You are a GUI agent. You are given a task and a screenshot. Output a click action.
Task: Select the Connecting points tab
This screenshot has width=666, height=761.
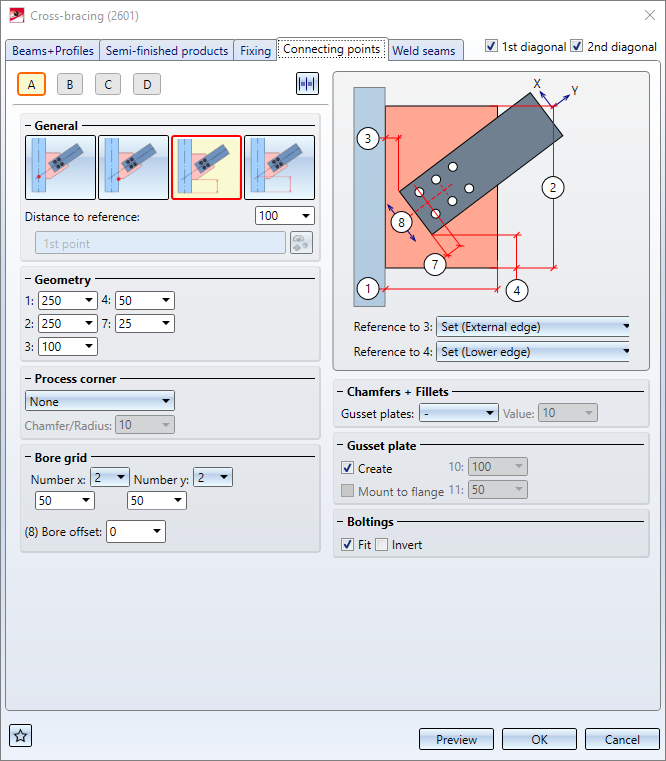pos(332,49)
